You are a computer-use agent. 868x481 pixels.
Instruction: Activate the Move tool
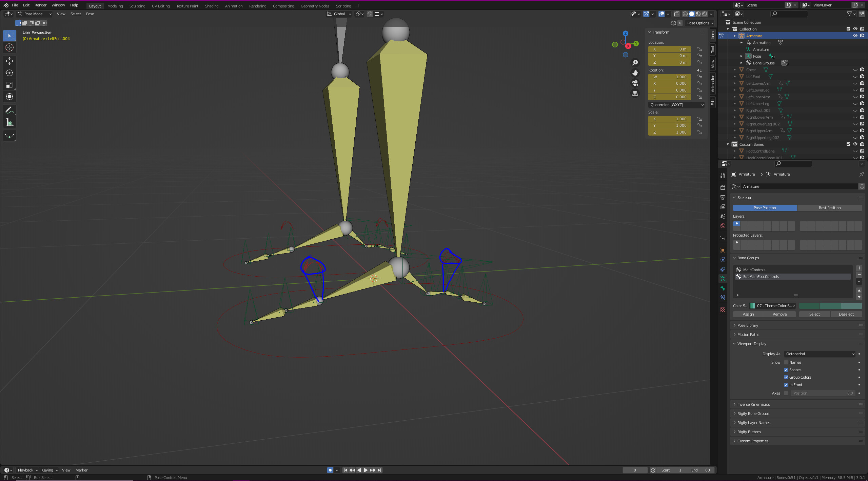pyautogui.click(x=9, y=61)
